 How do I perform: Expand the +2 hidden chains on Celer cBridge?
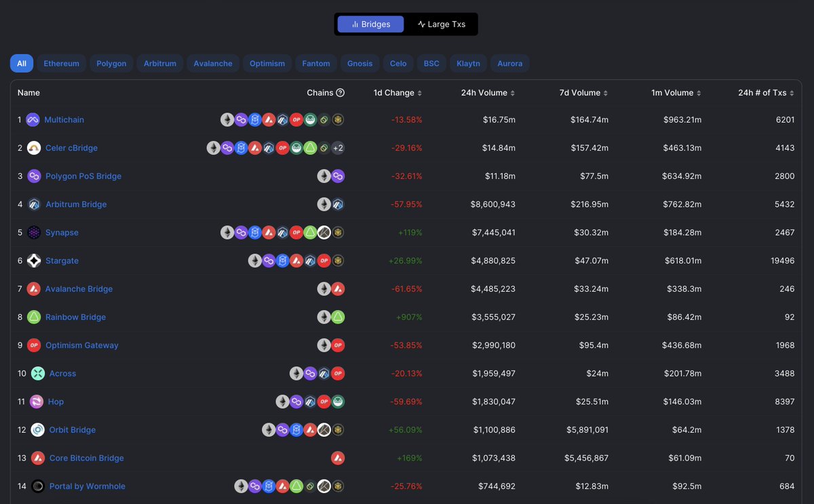338,147
